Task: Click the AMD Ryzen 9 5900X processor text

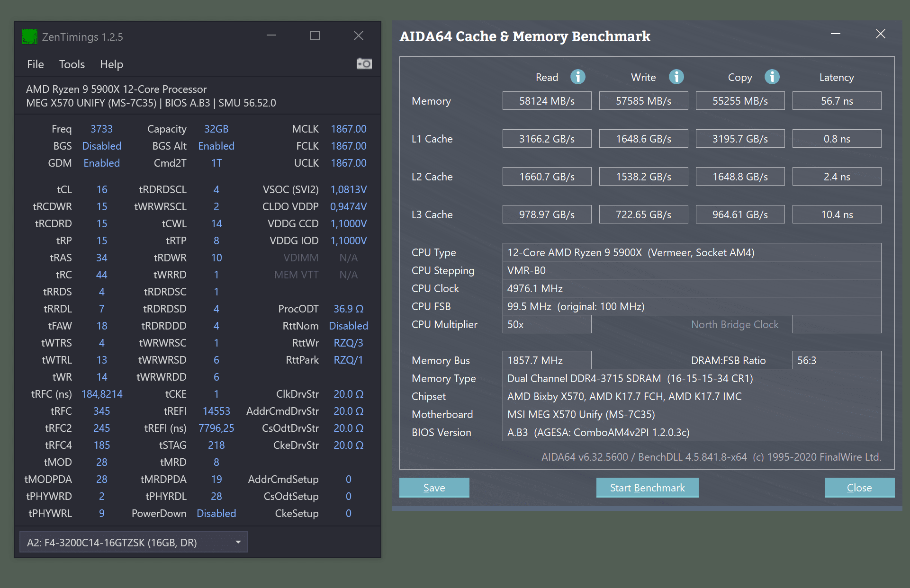Action: [117, 89]
